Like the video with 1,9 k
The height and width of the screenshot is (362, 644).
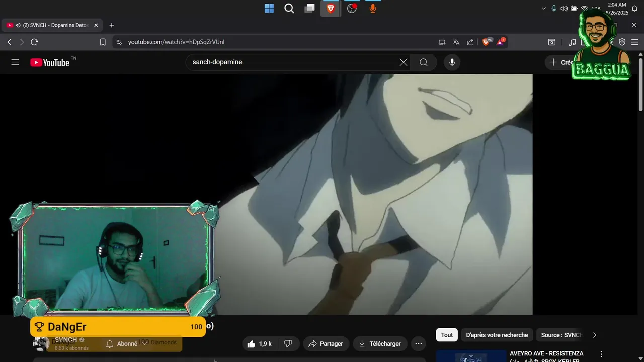click(260, 344)
